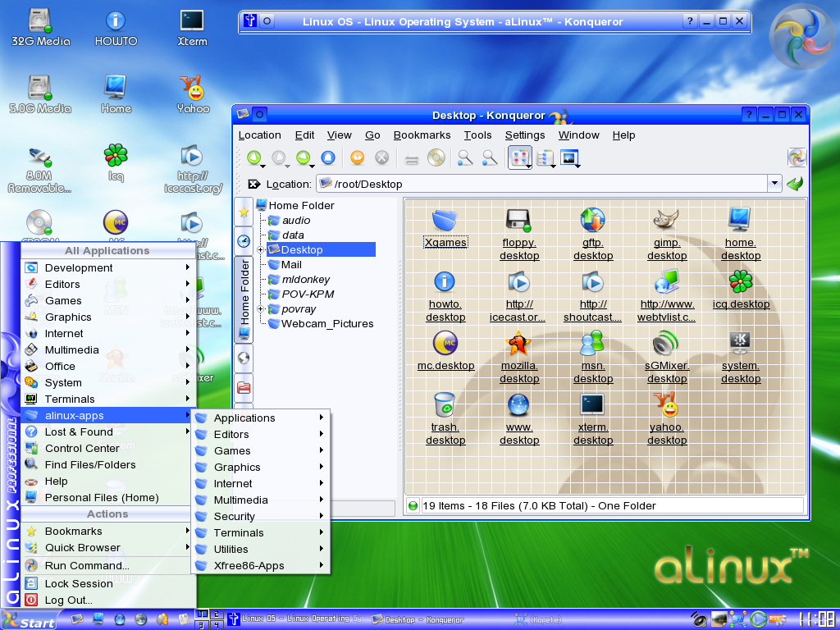Screen dimensions: 840x630
Task: Click the Home toolbar icon in Konqueror
Action: point(328,157)
